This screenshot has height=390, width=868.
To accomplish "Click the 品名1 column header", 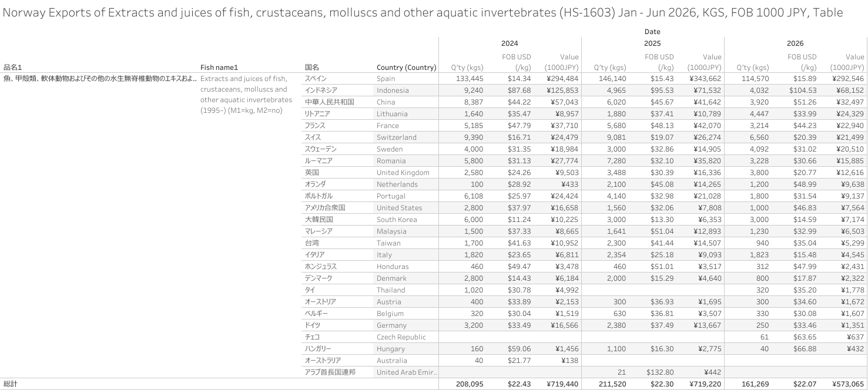I will (12, 67).
